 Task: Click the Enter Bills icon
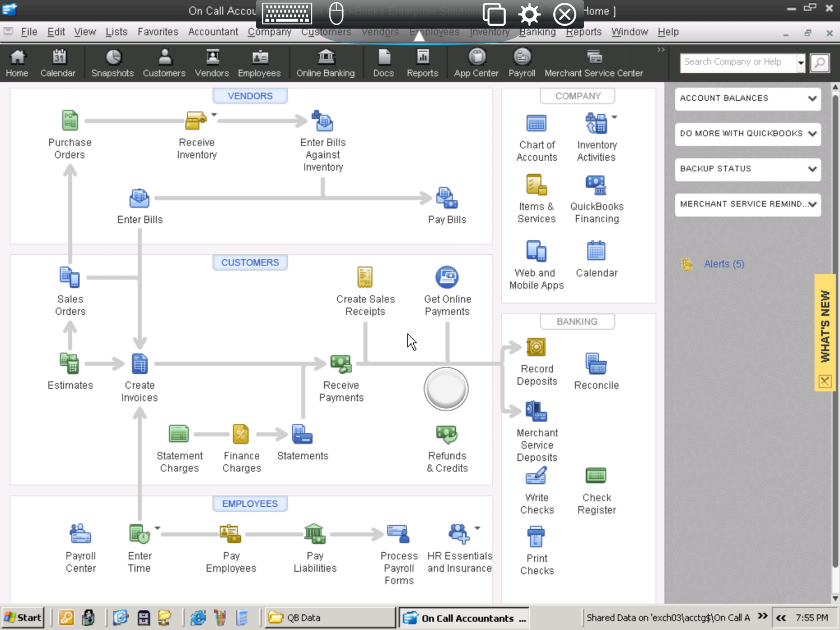tap(139, 198)
